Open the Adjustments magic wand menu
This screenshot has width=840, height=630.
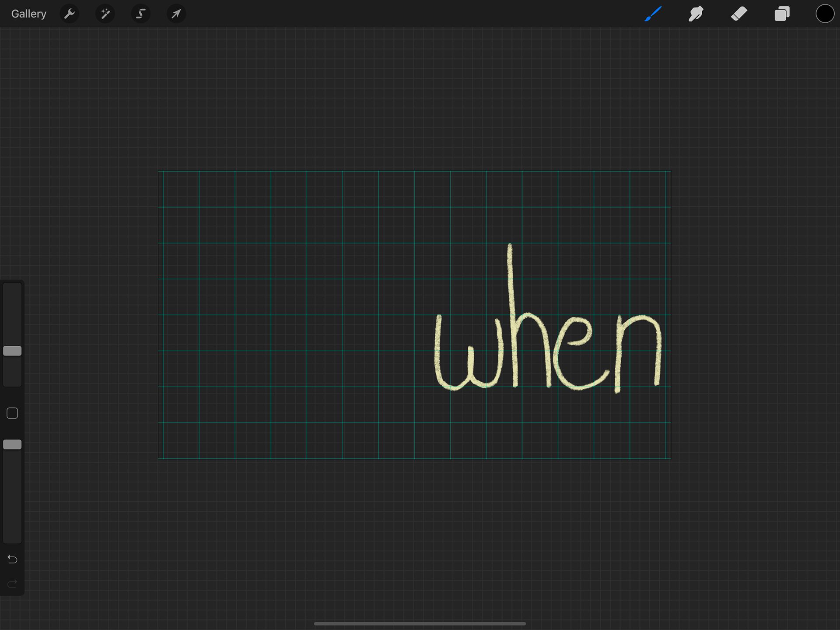(105, 14)
